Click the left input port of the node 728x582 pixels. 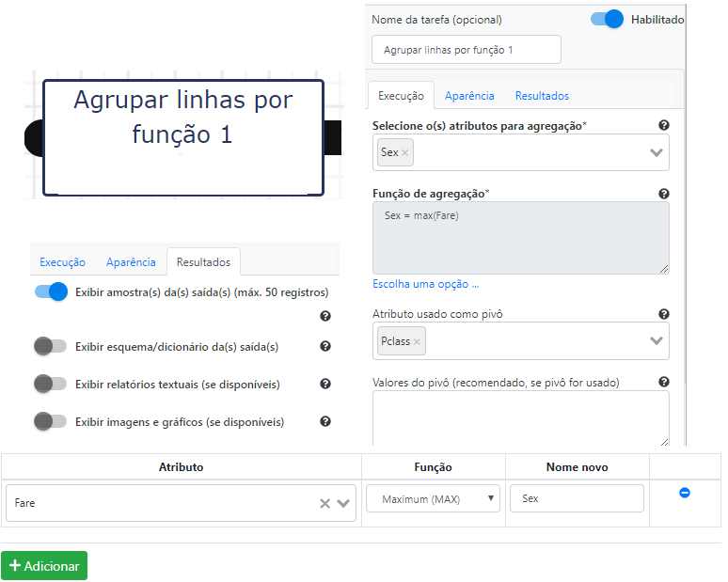coord(34,138)
